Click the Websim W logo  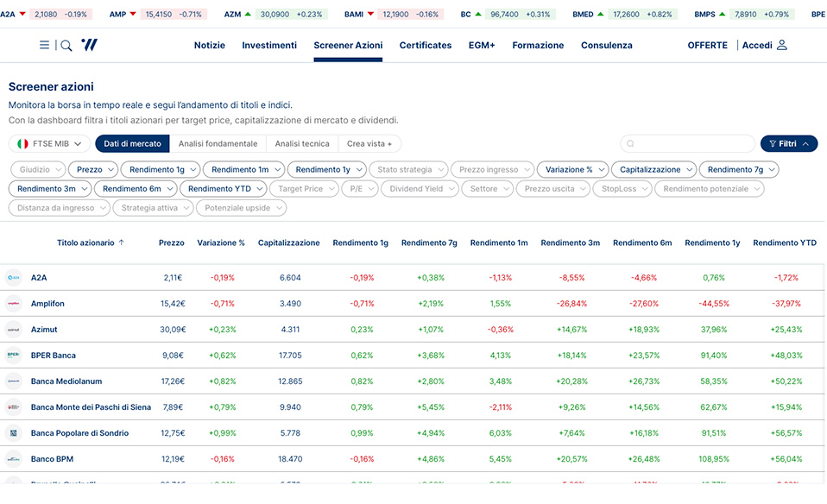click(x=90, y=45)
